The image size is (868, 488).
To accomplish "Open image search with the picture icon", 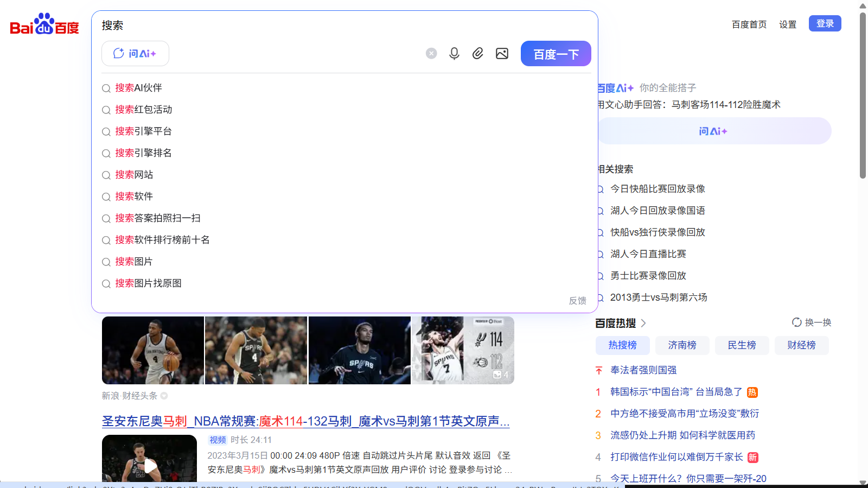I will coord(502,53).
